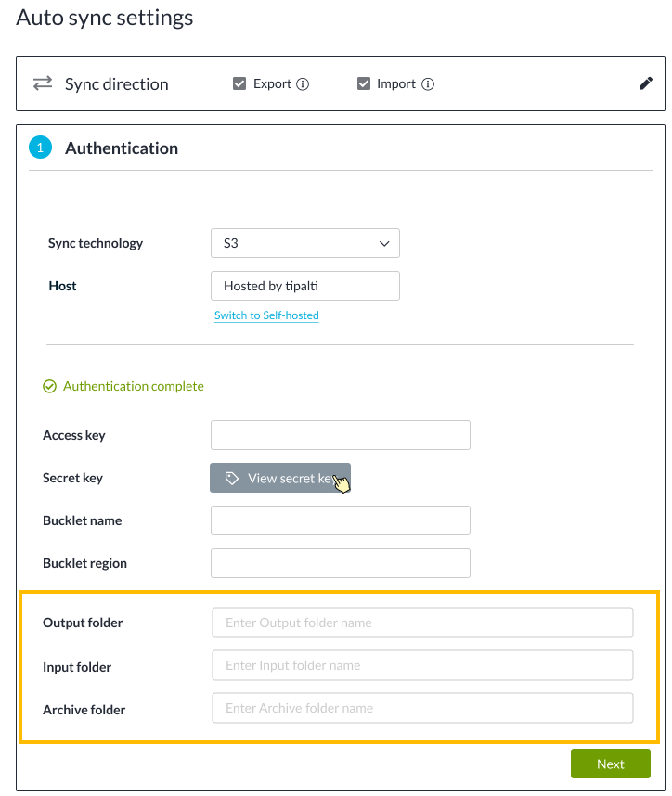Focus the Input folder name field
Screen dimensions: 672x796
[x=422, y=665]
